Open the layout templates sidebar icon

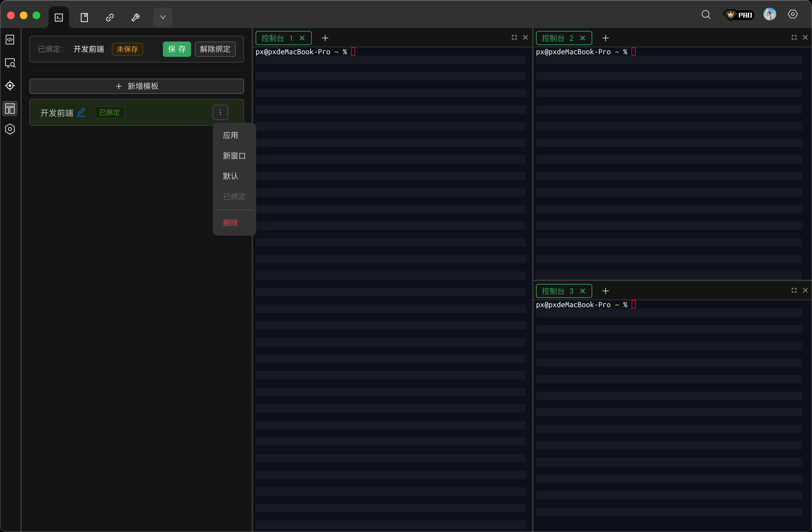click(x=10, y=109)
